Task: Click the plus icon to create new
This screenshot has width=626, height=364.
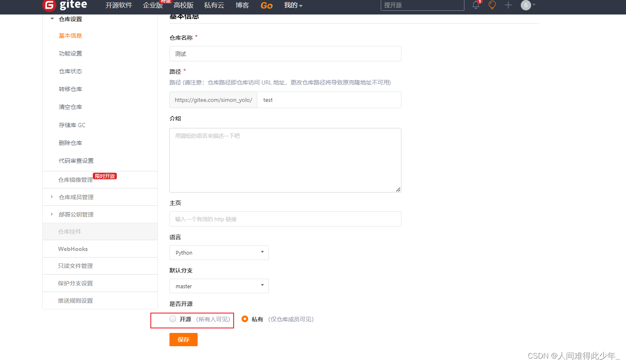Action: 508,5
